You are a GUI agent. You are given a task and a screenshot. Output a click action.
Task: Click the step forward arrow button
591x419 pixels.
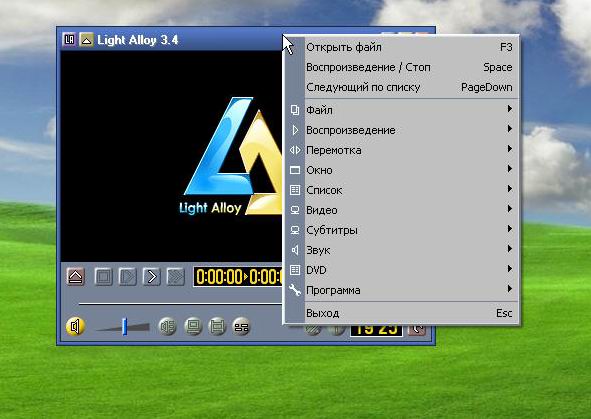point(152,277)
